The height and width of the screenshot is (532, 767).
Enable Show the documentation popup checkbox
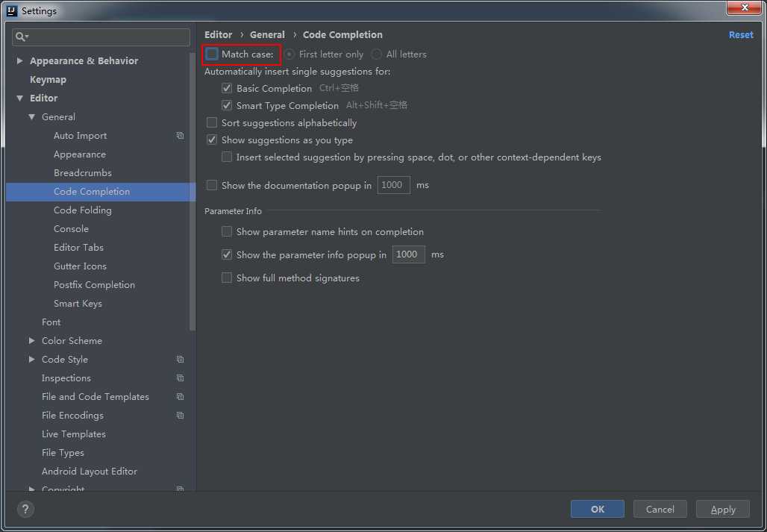pos(212,185)
